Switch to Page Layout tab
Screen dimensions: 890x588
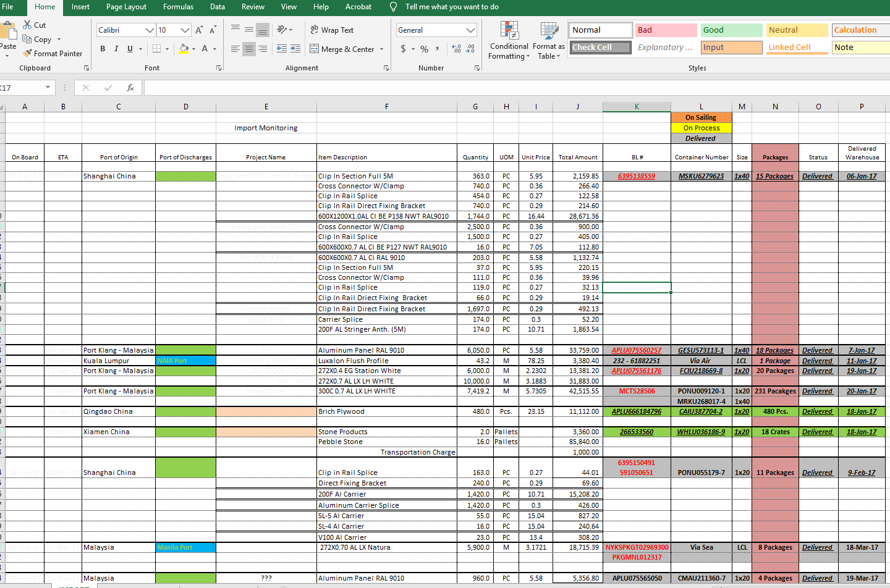tap(126, 7)
